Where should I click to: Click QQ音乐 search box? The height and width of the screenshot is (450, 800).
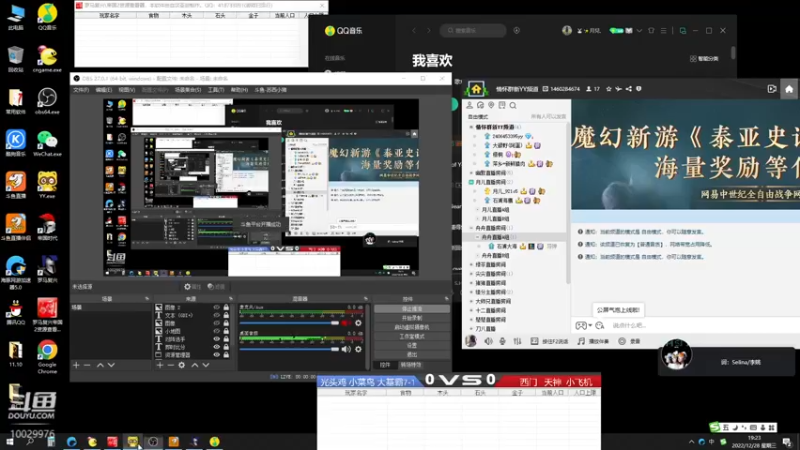click(473, 31)
